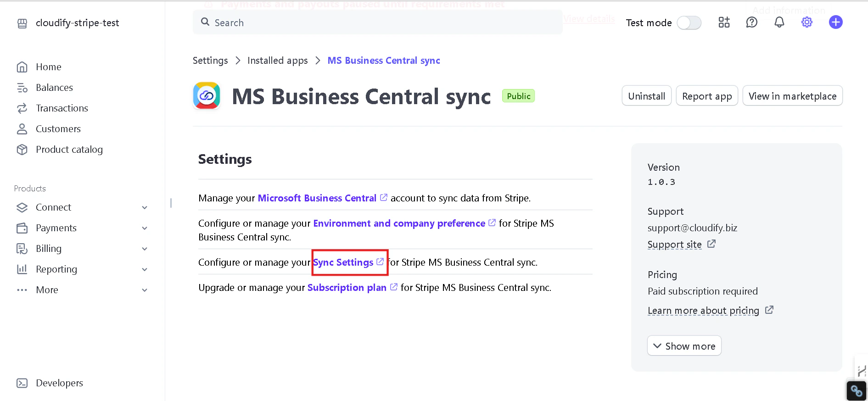The image size is (868, 401).
Task: Click the Payments wallet icon
Action: point(22,228)
